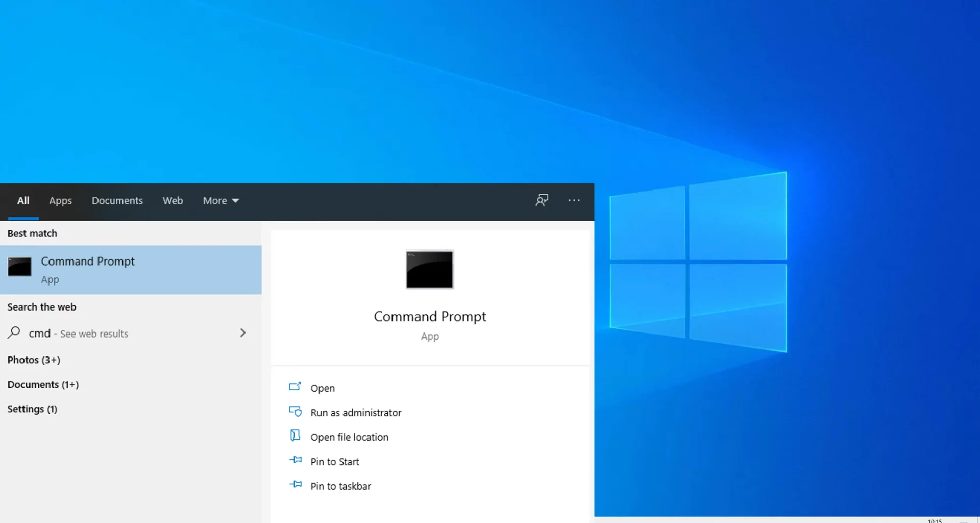Select Command Prompt best match result

tap(131, 270)
